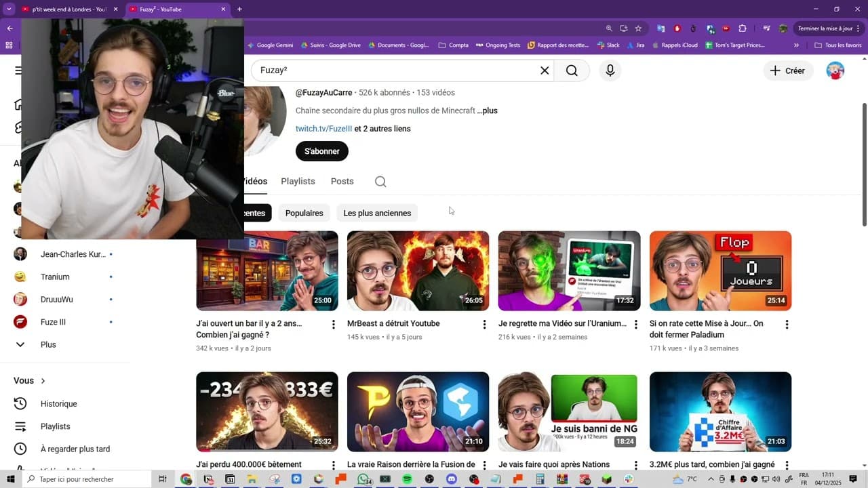Viewport: 868px width, 488px height.
Task: Click the S'abonner button
Action: pos(321,151)
